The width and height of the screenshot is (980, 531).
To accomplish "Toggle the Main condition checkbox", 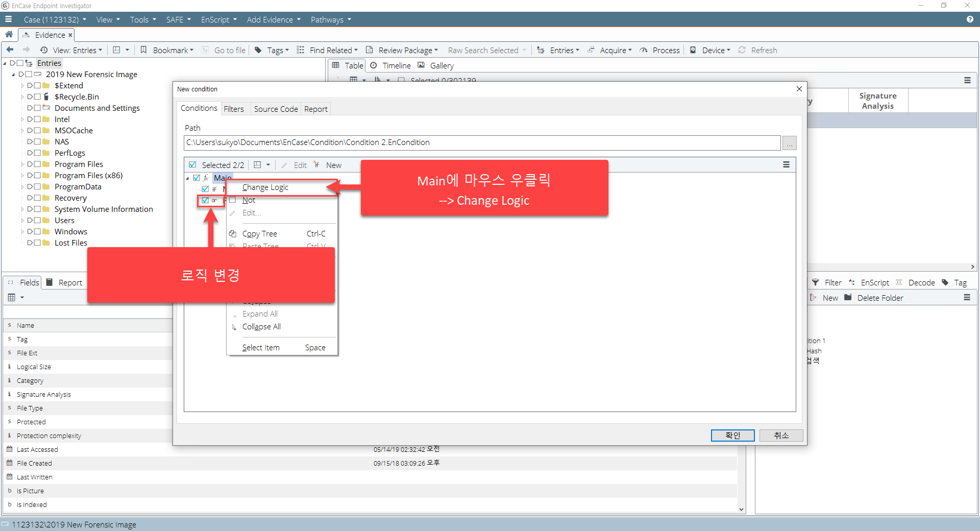I will pyautogui.click(x=197, y=178).
